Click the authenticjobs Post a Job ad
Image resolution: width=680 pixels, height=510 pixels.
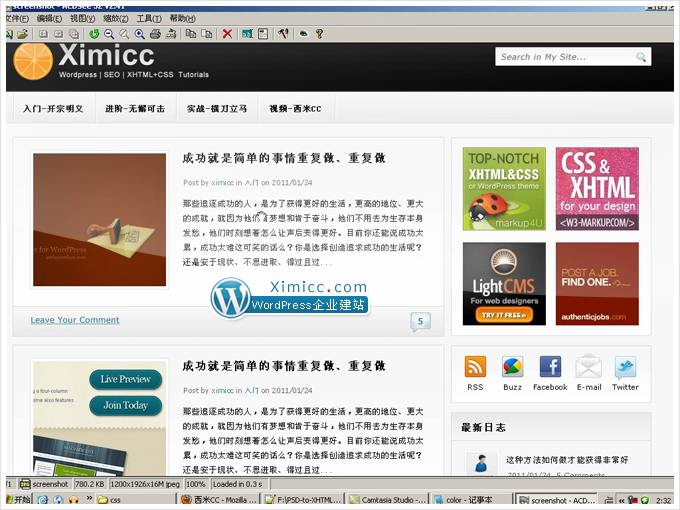pos(597,284)
